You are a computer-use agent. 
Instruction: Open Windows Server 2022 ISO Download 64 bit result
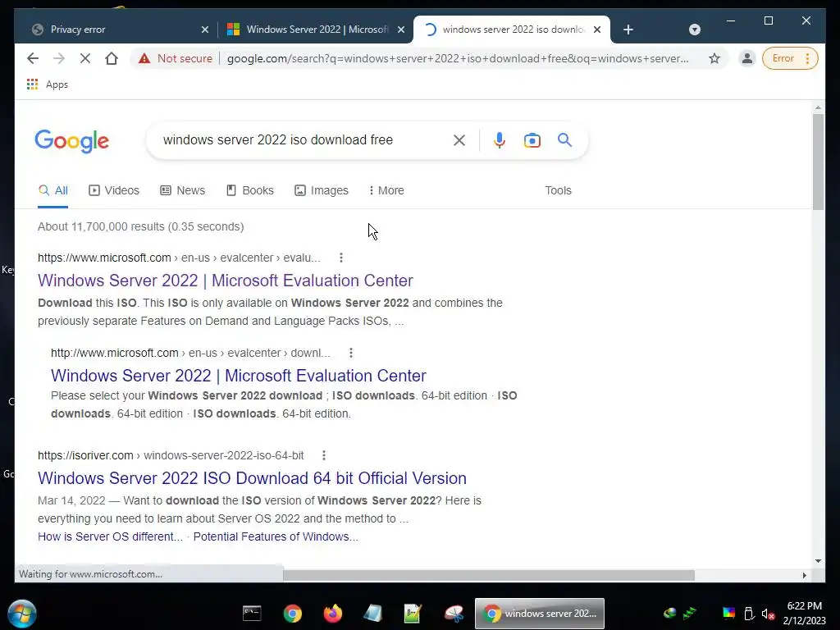click(x=252, y=478)
